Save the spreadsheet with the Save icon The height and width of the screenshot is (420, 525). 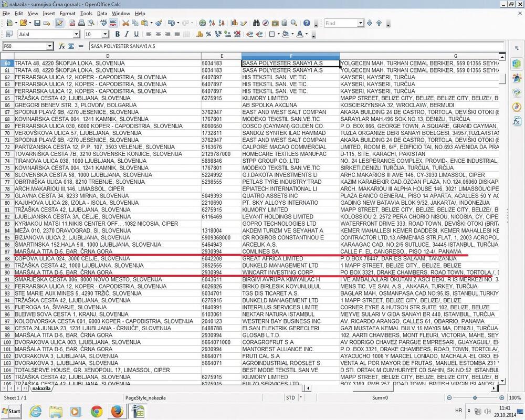pyautogui.click(x=37, y=23)
